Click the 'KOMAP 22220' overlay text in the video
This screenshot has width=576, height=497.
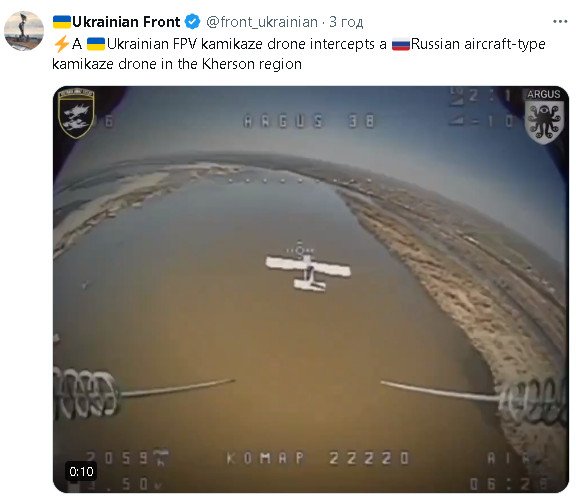click(317, 458)
